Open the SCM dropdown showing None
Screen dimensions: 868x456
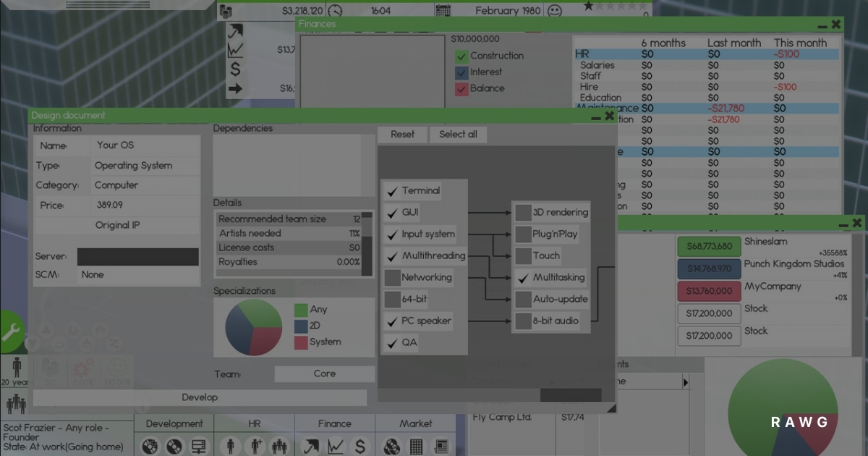(x=138, y=275)
